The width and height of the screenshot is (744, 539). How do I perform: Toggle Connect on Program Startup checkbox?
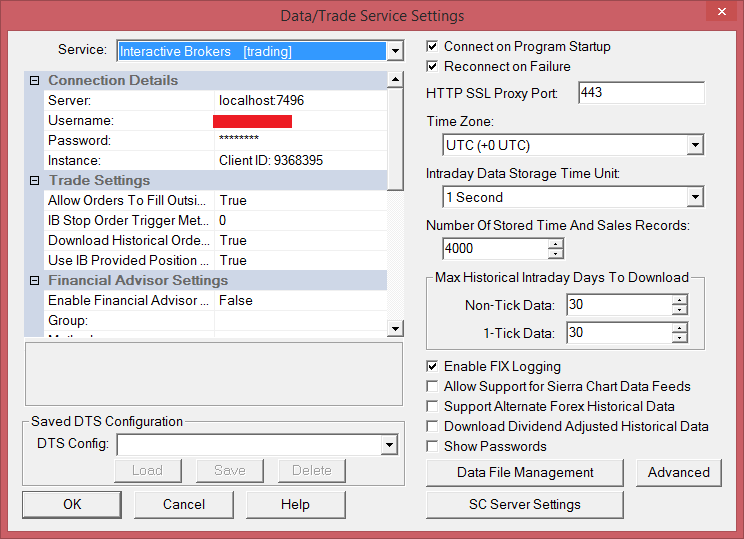click(x=432, y=47)
